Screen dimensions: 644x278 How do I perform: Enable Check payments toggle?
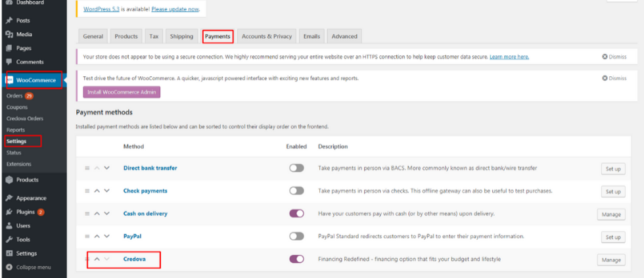(x=296, y=191)
